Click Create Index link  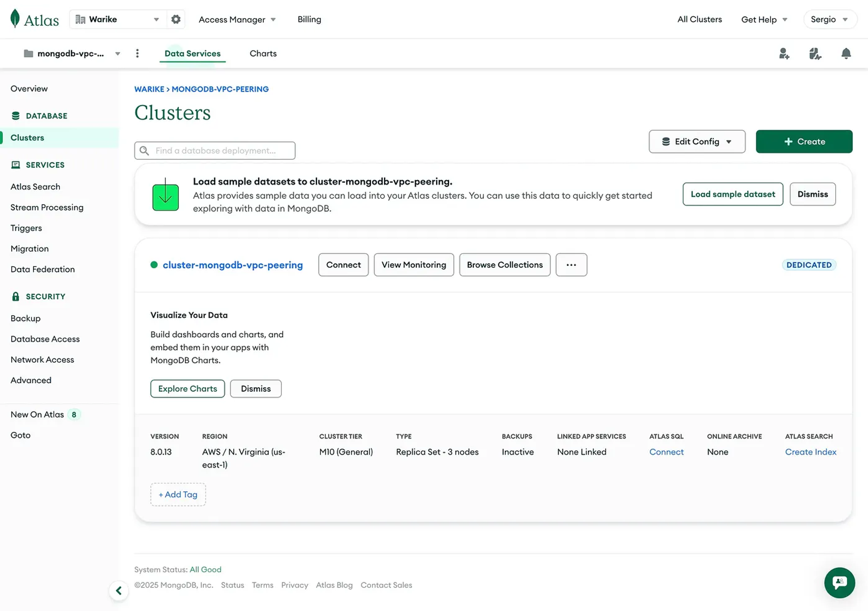coord(810,452)
